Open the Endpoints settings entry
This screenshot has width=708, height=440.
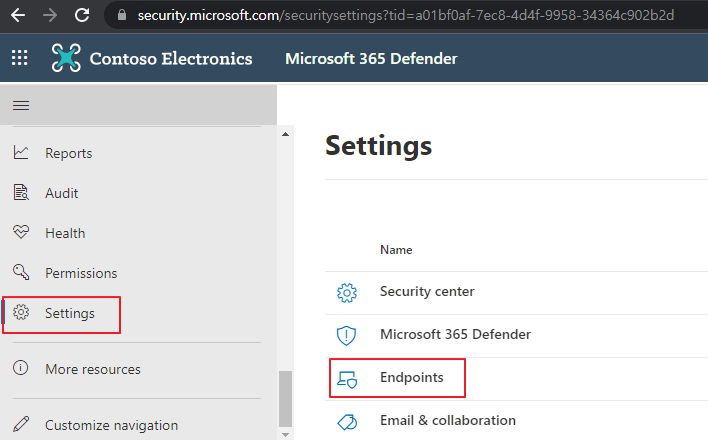click(516, 378)
